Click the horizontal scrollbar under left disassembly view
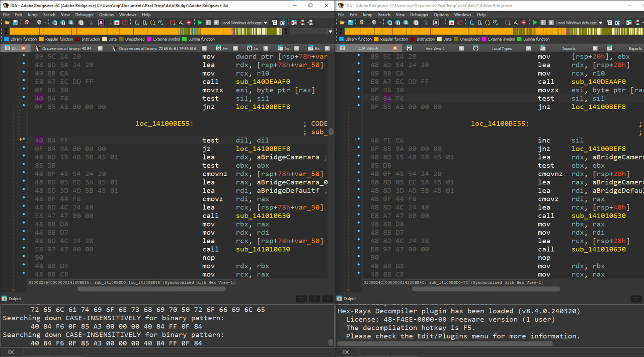 pyautogui.click(x=151, y=289)
